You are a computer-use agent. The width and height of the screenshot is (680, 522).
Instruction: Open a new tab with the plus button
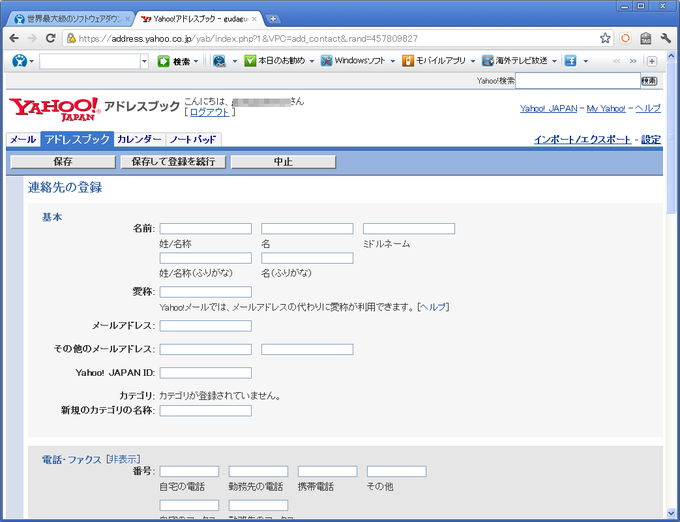(273, 19)
